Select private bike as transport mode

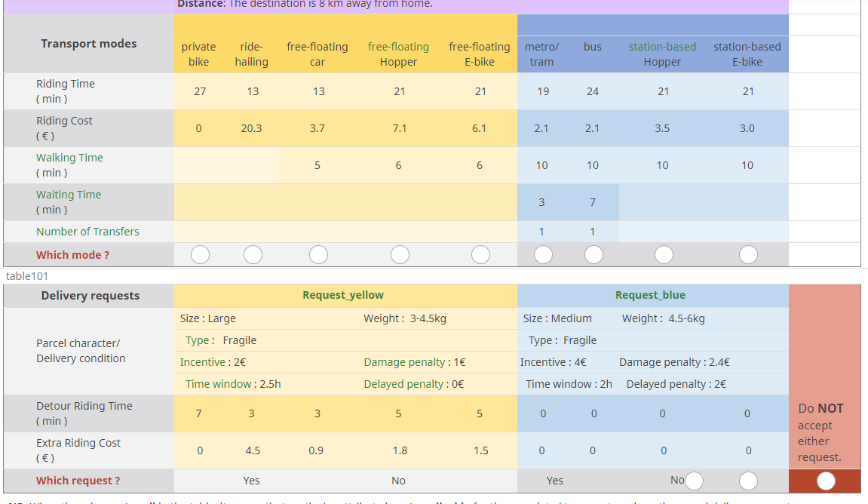(200, 255)
